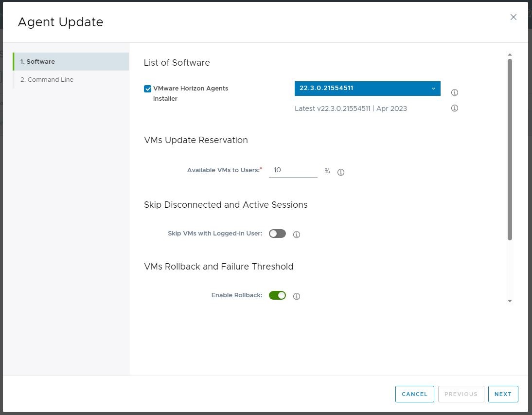Screen dimensions: 532x415
Task: Click the scroll down arrow
Action: point(510,301)
